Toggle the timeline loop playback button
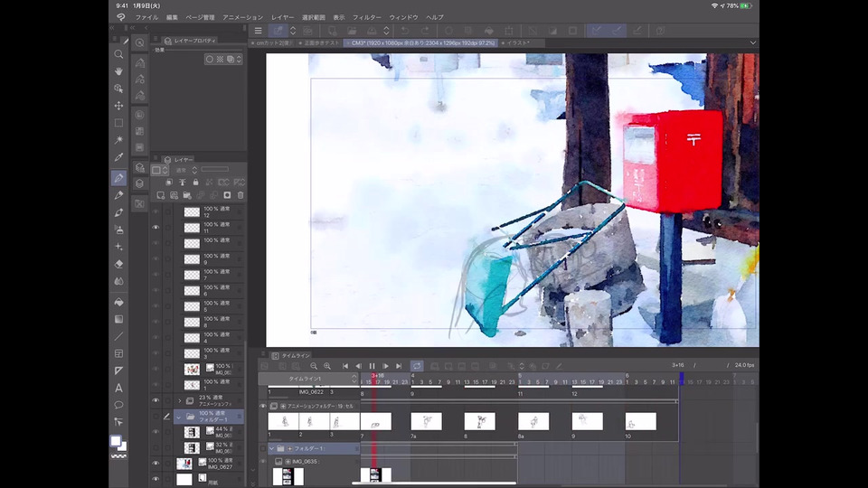The image size is (868, 488). point(417,366)
